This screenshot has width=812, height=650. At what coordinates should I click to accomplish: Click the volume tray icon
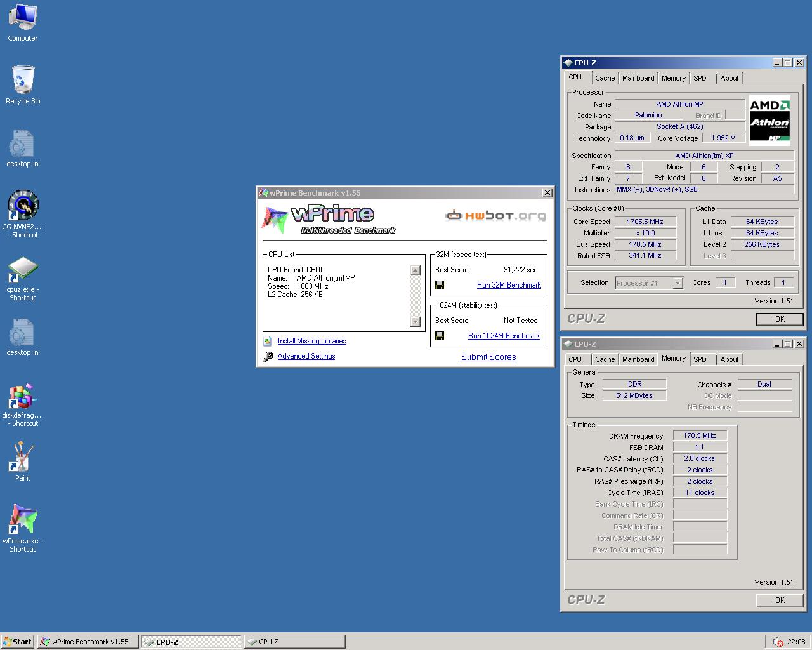(778, 642)
